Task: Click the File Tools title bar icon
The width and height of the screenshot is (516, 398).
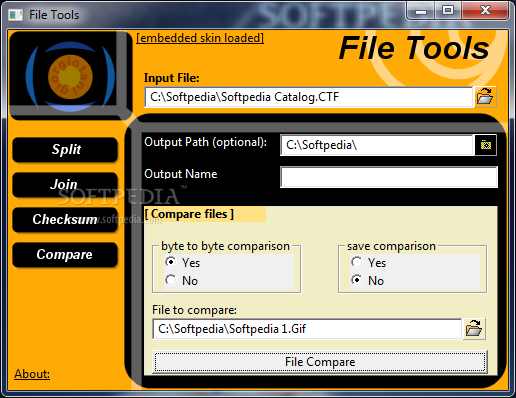Action: (x=15, y=15)
